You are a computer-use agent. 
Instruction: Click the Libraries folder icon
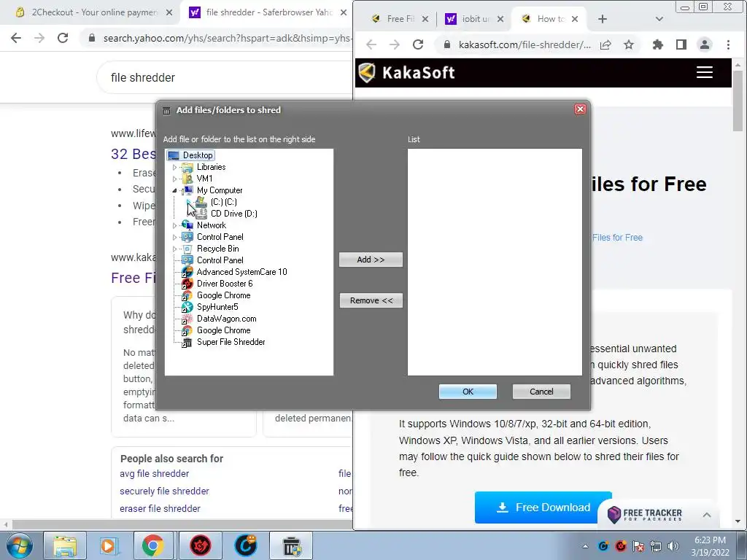187,167
